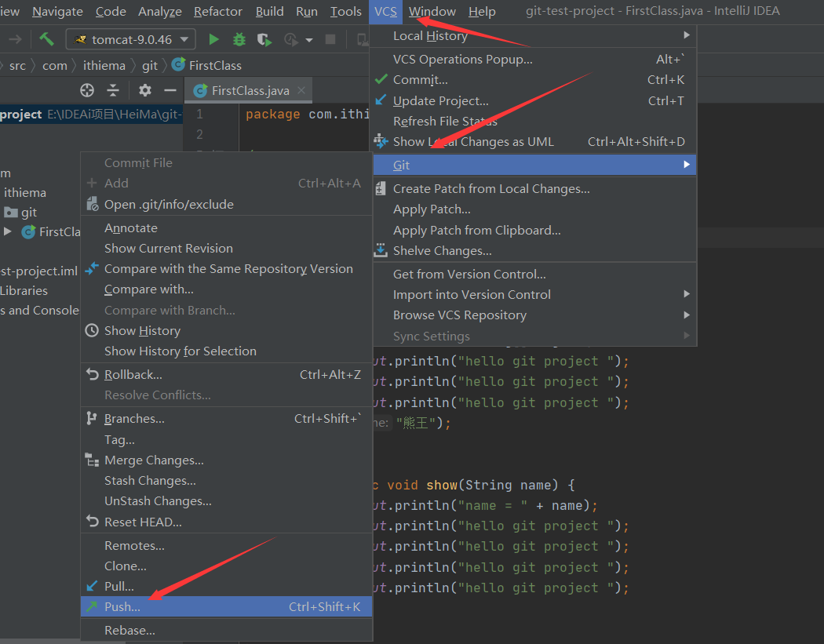
Task: Select Merge Changes... entry
Action: click(x=227, y=460)
